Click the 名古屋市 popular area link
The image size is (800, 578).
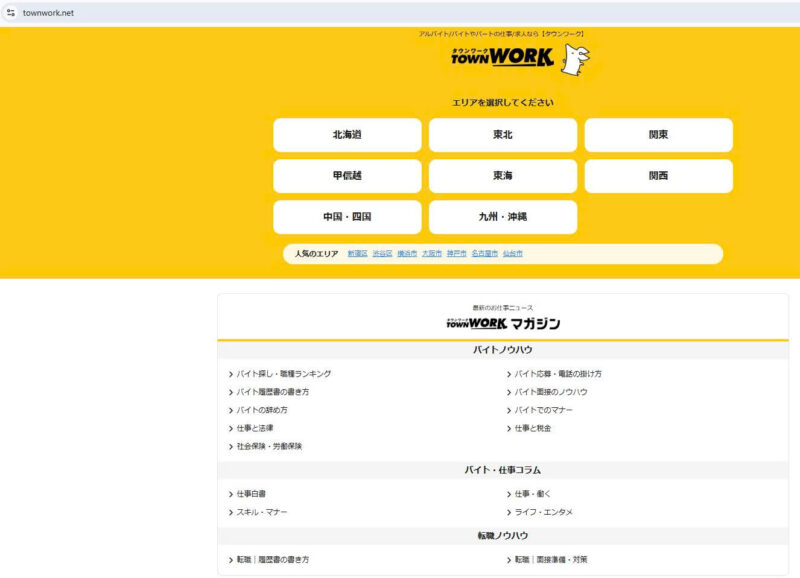pos(485,254)
